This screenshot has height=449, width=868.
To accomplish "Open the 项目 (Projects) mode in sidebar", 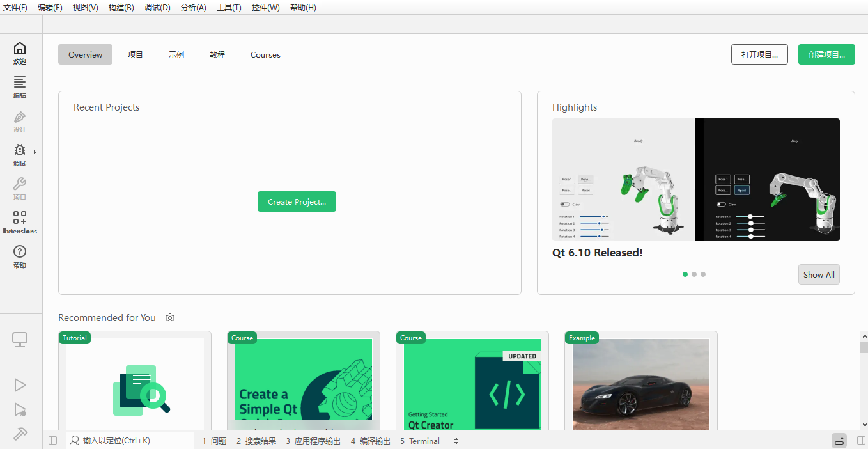I will point(20,189).
